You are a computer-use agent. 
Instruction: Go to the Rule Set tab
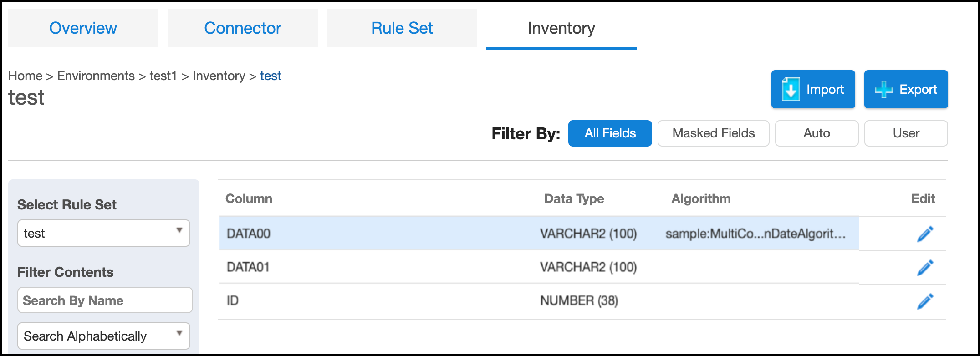click(402, 28)
